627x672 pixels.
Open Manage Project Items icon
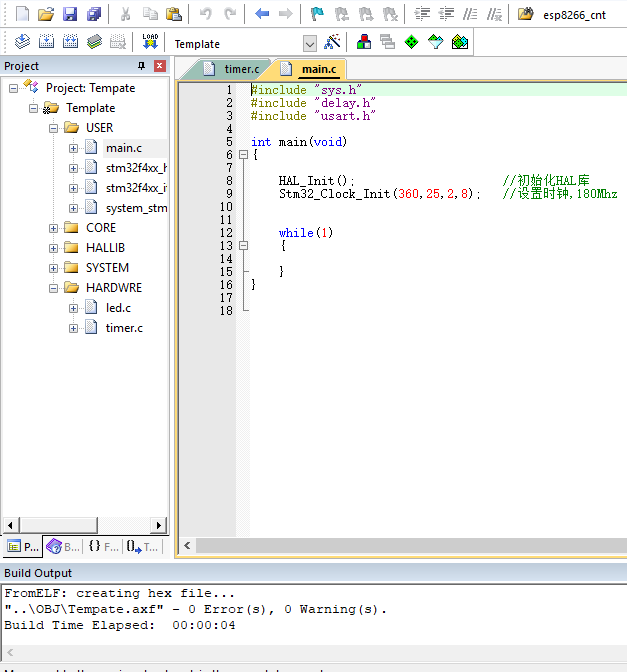click(x=364, y=42)
